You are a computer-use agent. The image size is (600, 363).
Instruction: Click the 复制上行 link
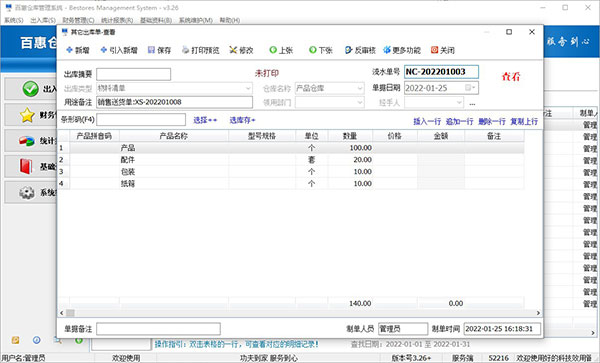[524, 122]
